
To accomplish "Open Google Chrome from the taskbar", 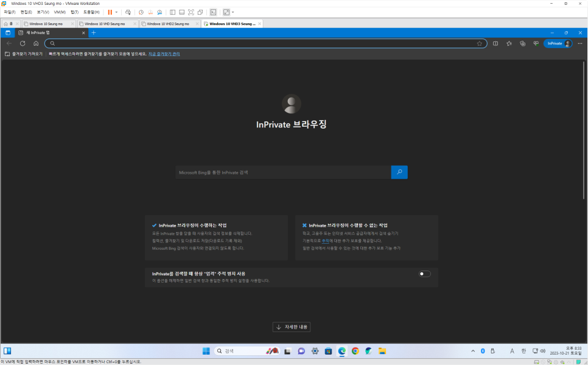I will (355, 351).
